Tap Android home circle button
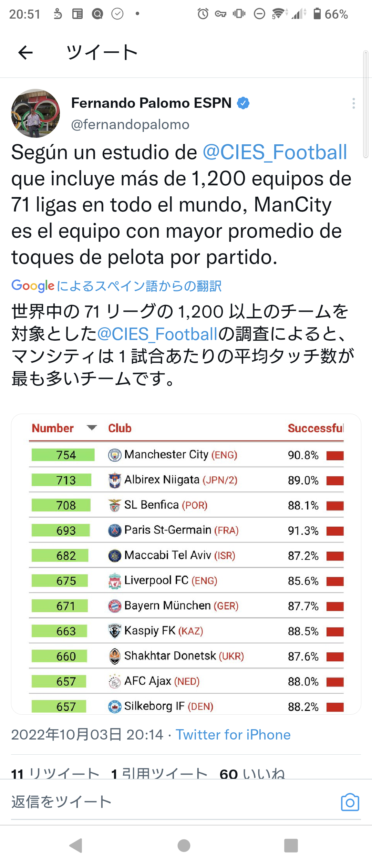372x868 pixels. [184, 845]
